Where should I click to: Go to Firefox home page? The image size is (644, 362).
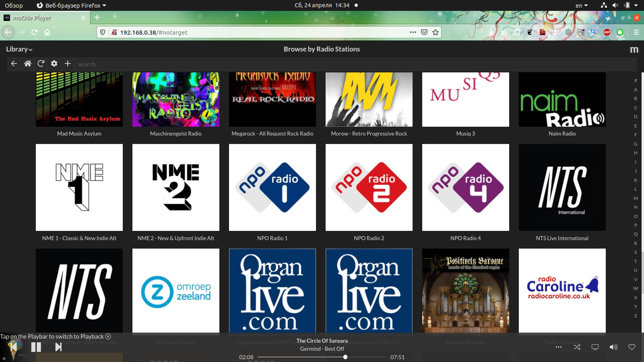coord(47,32)
